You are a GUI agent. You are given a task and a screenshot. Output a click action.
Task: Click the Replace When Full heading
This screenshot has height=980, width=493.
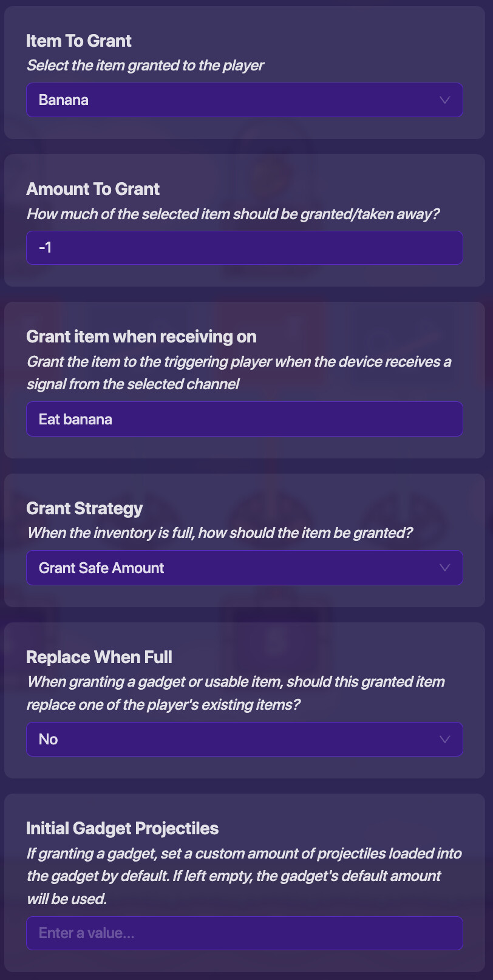[99, 657]
